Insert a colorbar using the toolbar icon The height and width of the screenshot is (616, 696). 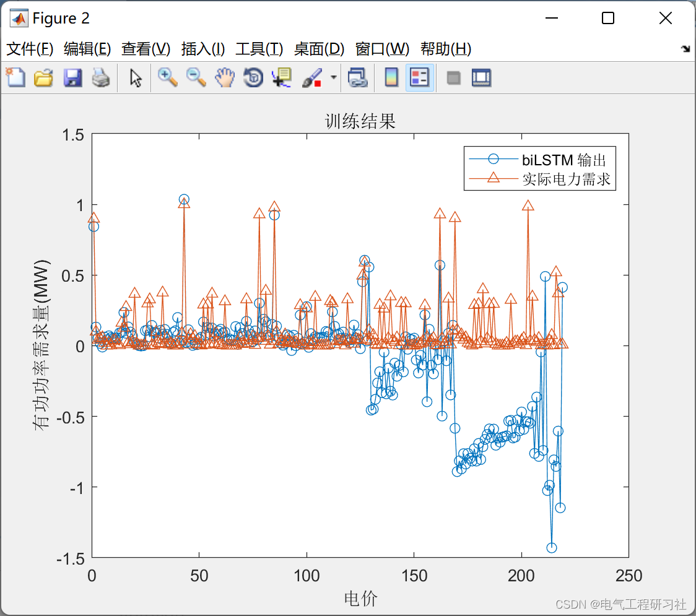[x=391, y=77]
